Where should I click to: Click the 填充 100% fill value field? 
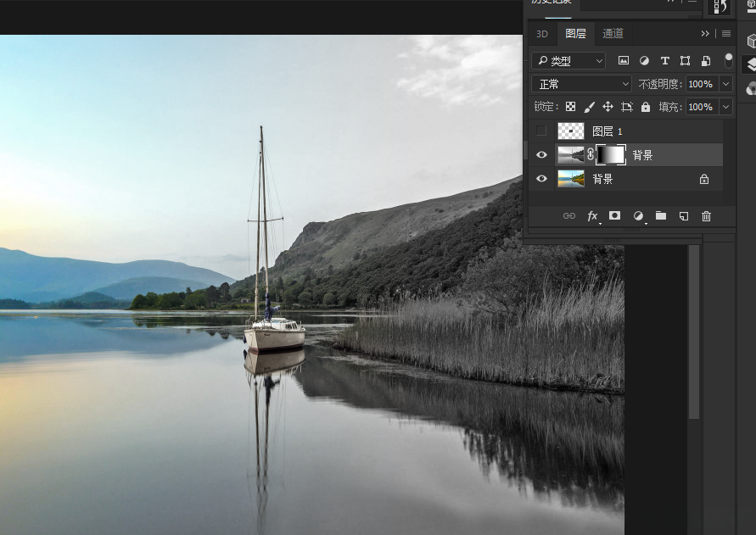(702, 107)
